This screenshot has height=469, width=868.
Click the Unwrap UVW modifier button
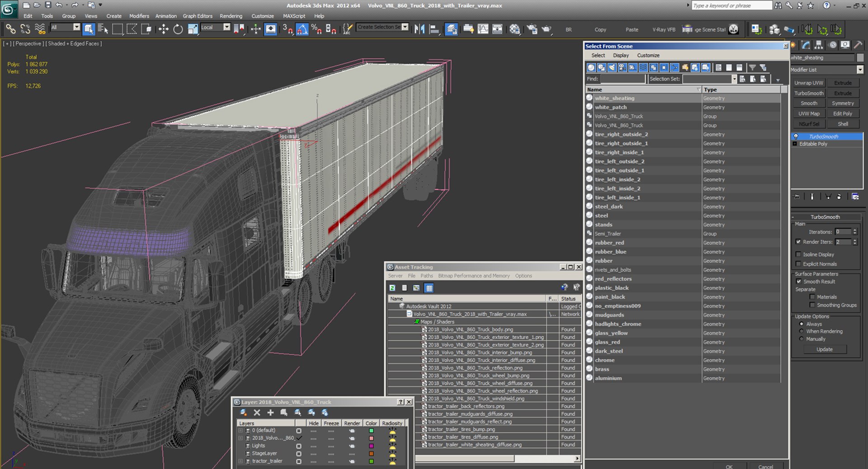[809, 83]
